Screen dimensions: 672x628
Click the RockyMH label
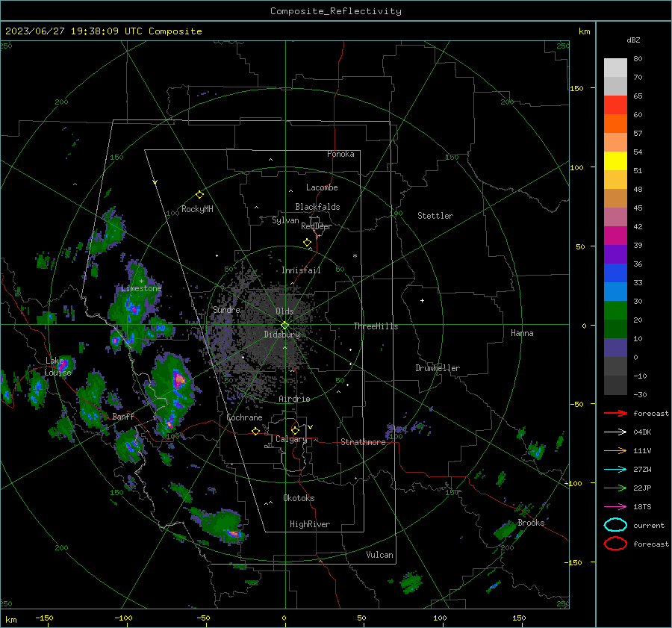(197, 209)
